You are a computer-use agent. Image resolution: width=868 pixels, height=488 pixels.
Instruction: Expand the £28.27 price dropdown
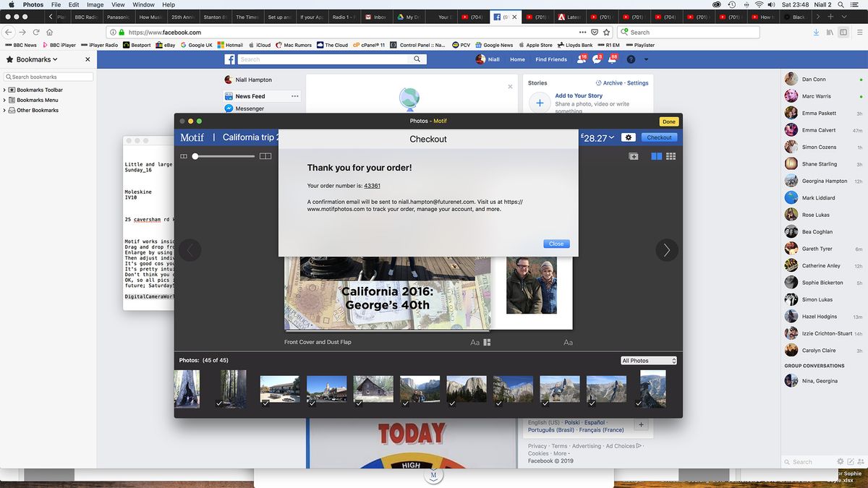(x=599, y=137)
